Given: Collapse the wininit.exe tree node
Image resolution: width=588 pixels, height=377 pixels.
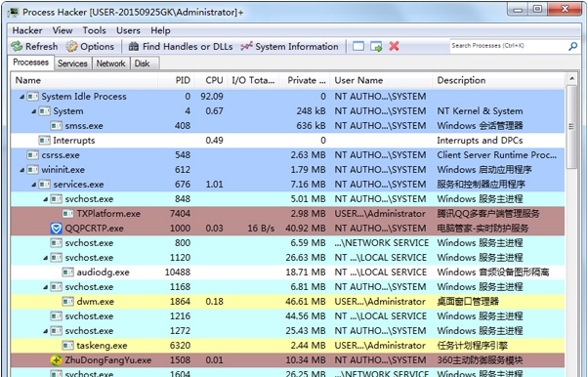Looking at the screenshot, I should [22, 170].
